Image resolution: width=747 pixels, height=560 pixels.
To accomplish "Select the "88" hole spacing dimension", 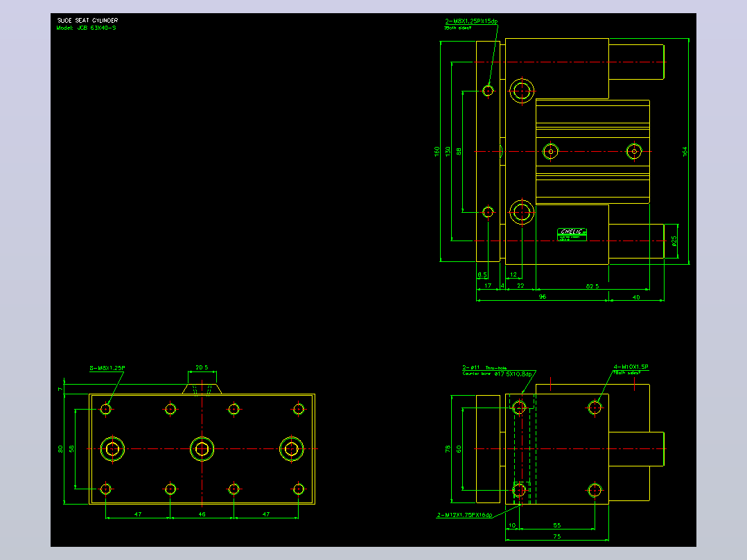I will coord(459,152).
